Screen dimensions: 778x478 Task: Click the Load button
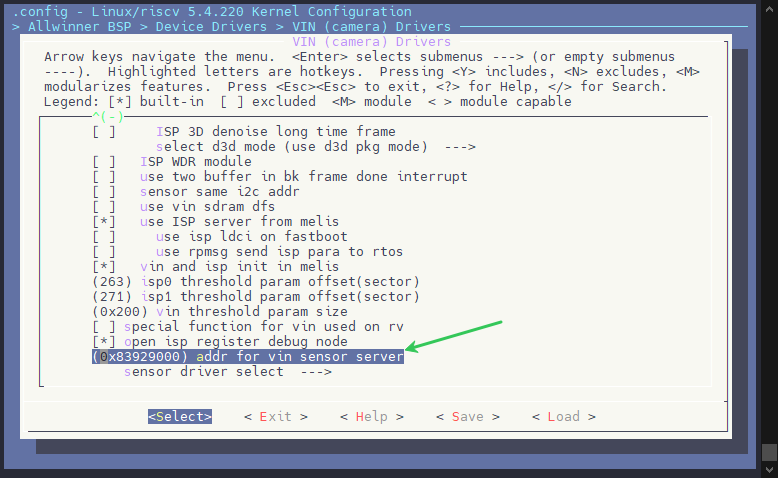[x=564, y=416]
